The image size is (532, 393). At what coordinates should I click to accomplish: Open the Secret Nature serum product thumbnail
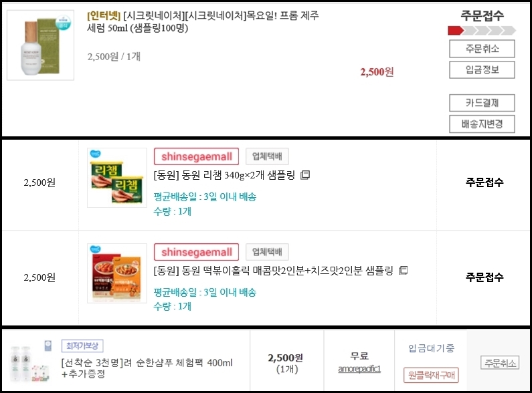[x=40, y=45]
